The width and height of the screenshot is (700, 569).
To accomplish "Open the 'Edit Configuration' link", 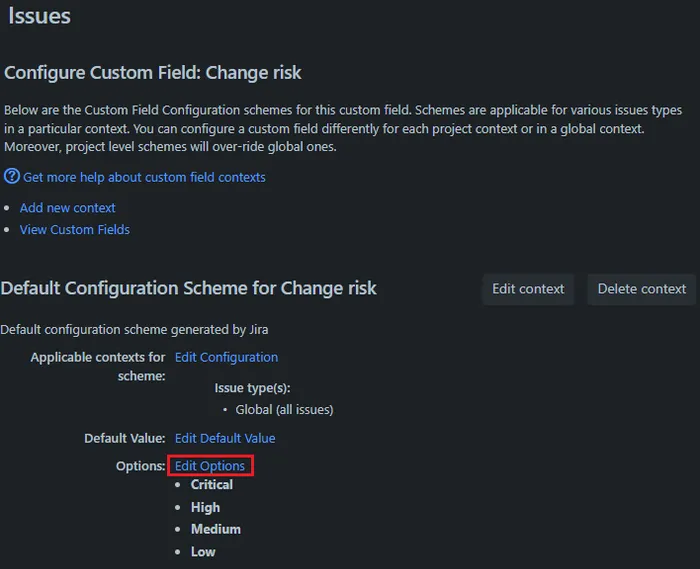I will coord(226,357).
